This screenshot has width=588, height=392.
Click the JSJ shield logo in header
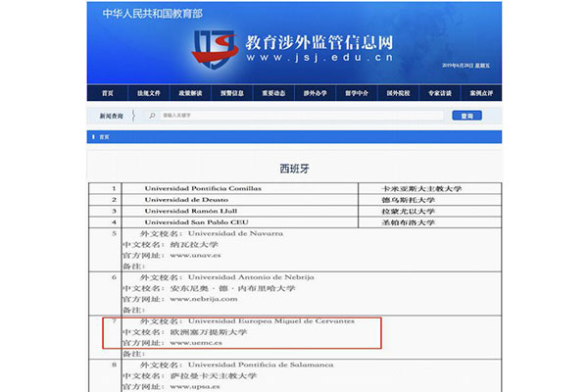215,47
